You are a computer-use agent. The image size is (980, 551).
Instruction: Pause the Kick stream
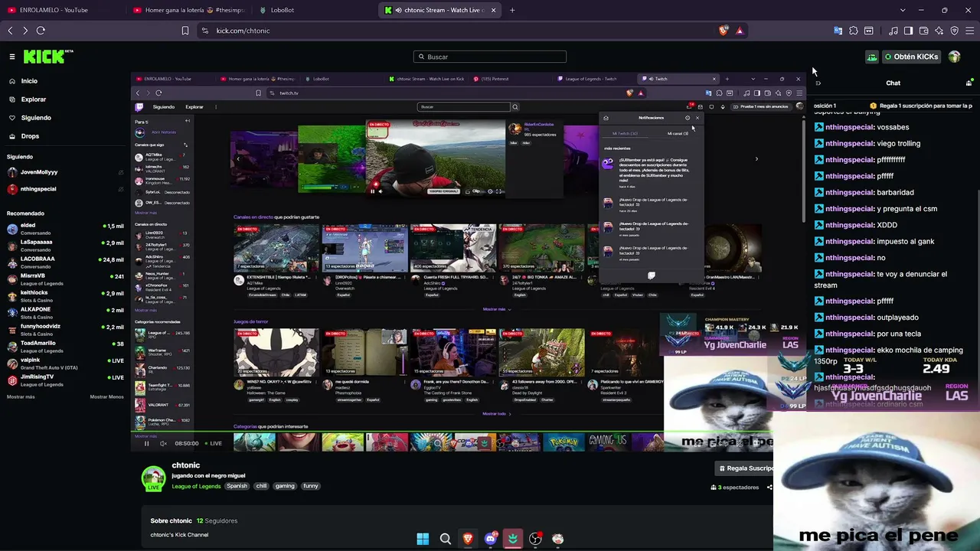(147, 443)
